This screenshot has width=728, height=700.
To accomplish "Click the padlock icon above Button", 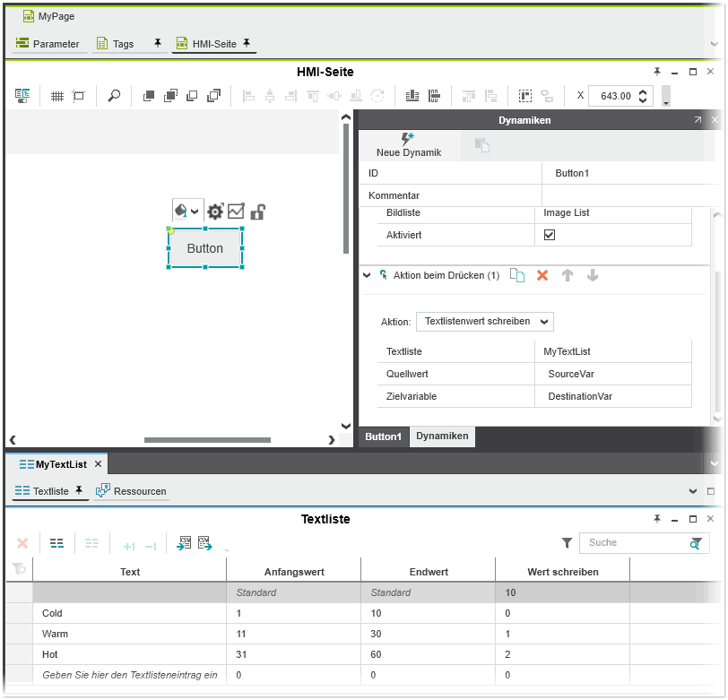I will click(257, 212).
